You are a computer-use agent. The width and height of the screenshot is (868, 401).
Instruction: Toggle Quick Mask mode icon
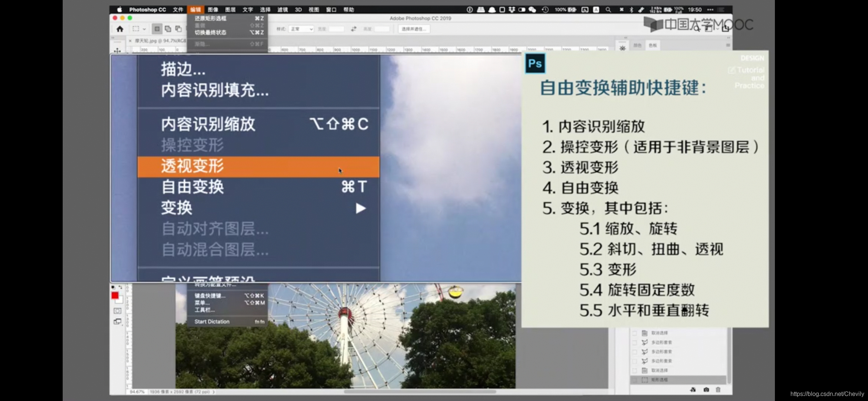(117, 311)
